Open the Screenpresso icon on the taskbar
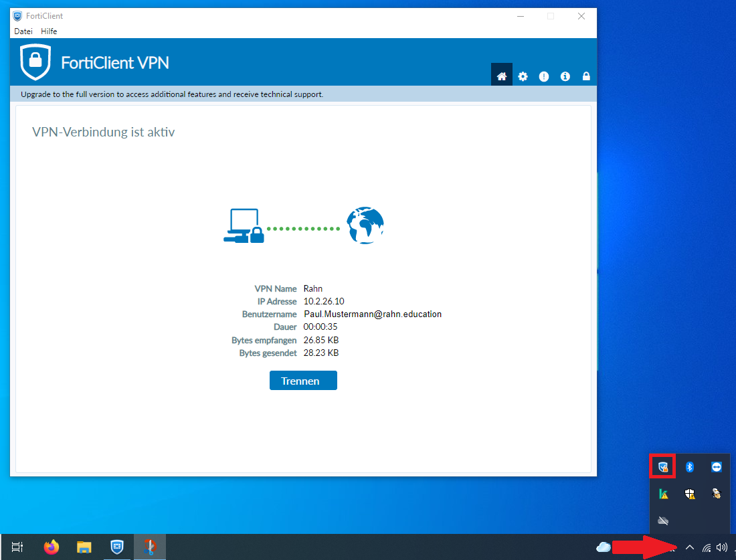Screen dimensions: 736x560 [x=150, y=547]
